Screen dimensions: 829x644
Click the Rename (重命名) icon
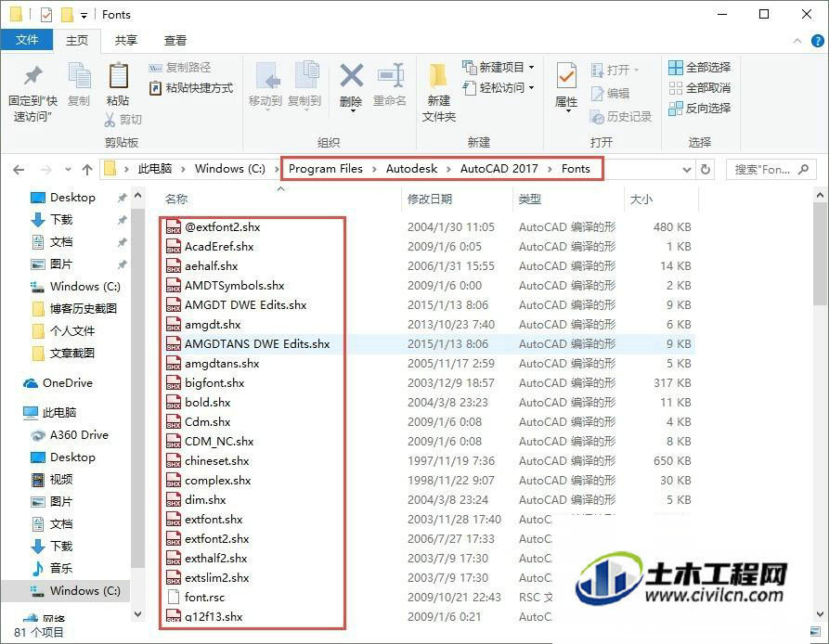pos(390,84)
